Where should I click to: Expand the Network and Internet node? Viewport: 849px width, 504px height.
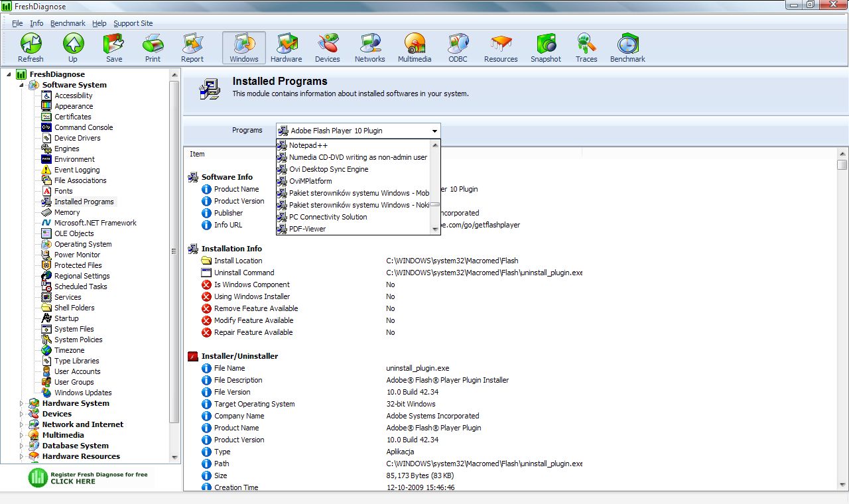click(x=21, y=424)
